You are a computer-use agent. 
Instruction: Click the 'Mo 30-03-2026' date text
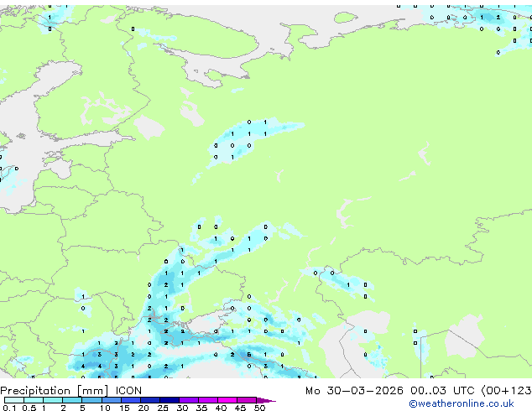pyautogui.click(x=354, y=391)
